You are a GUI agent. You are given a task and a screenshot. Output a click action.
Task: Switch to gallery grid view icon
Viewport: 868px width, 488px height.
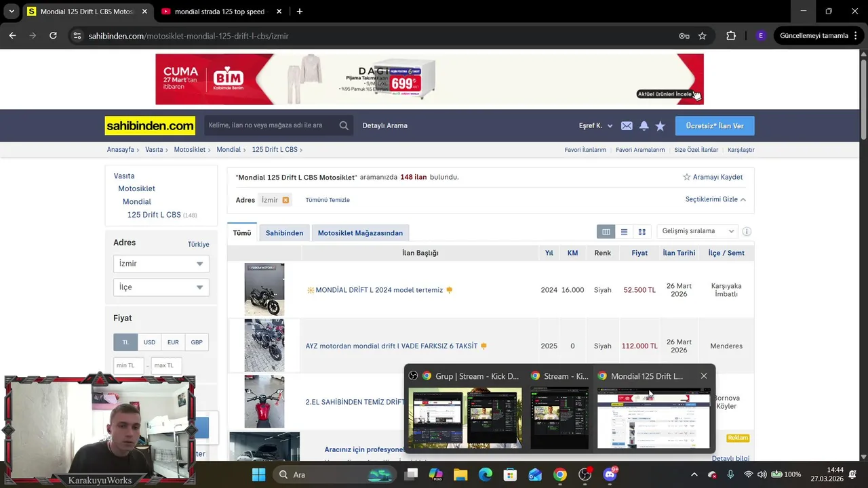coord(642,232)
